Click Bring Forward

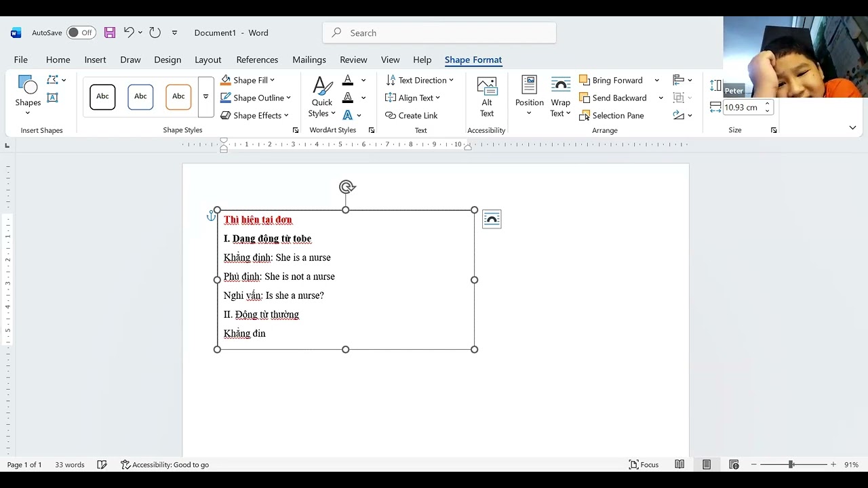tap(611, 80)
